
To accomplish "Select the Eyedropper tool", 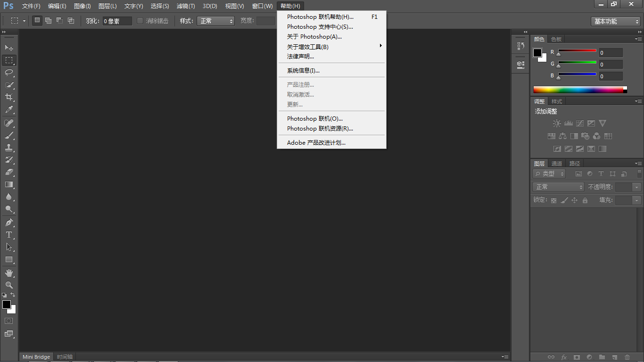I will (9, 109).
